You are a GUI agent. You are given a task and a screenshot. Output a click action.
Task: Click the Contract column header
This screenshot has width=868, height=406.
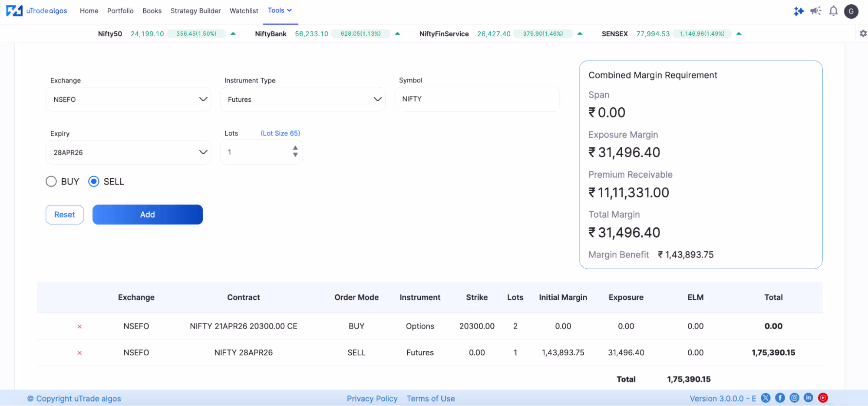244,297
